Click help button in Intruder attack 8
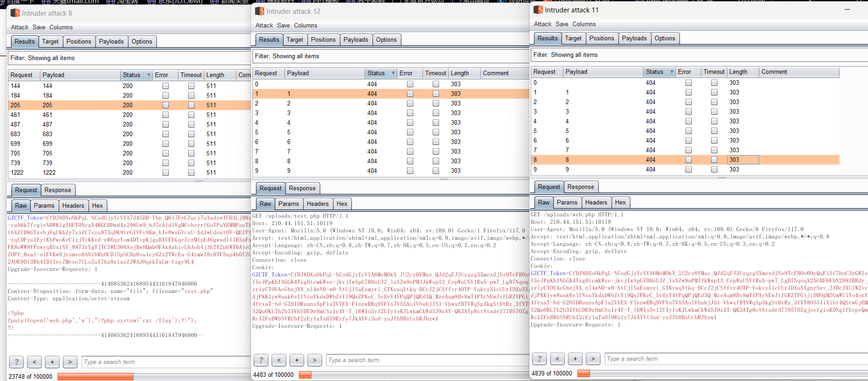This screenshot has width=868, height=381. (x=17, y=362)
